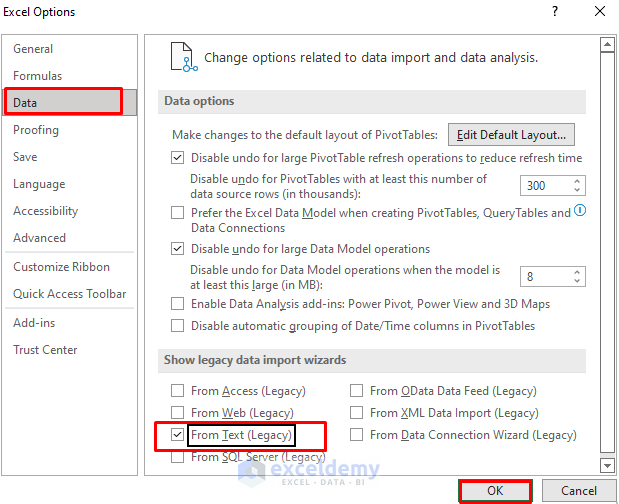619x504 pixels.
Task: Toggle Enable Data Analysis add-ins checkbox
Action: [178, 304]
